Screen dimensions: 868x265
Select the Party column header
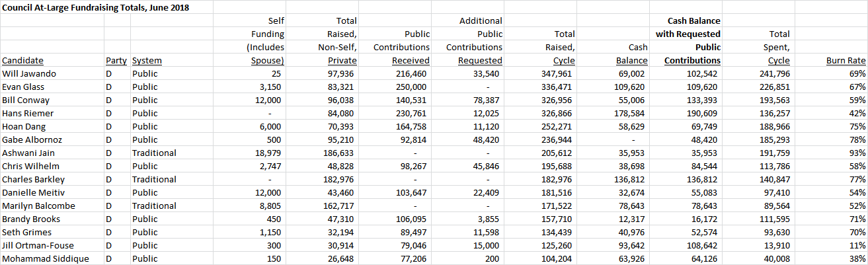coord(117,60)
